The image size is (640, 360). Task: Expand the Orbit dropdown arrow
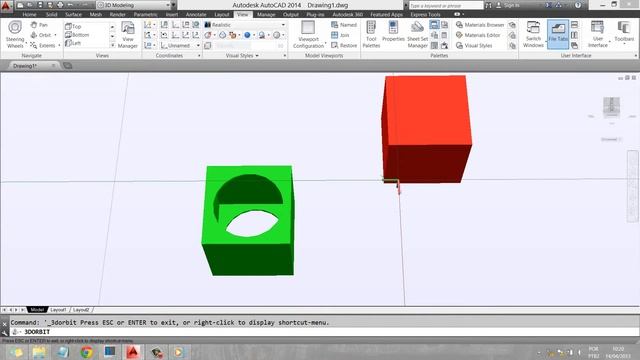[x=56, y=35]
